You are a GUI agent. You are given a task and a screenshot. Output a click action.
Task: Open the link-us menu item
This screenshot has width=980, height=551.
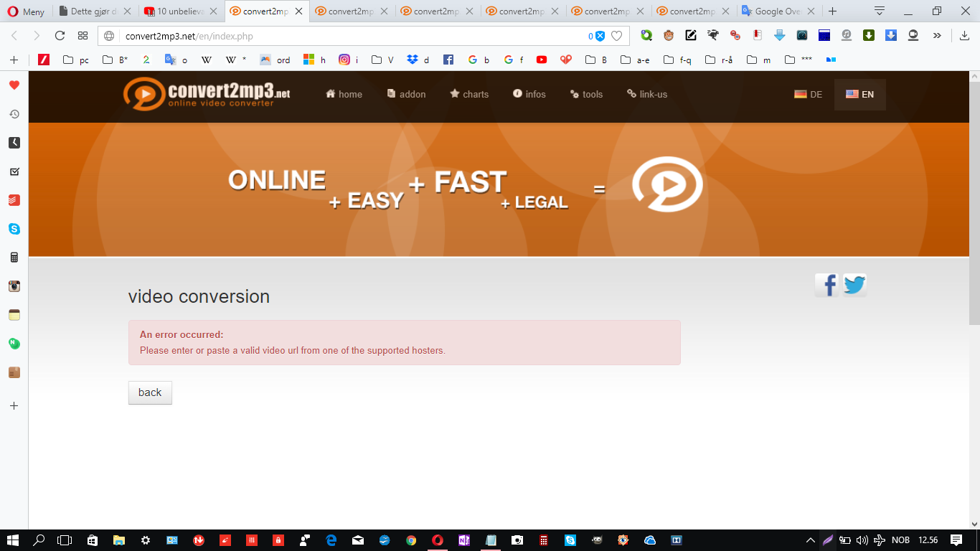tap(647, 94)
